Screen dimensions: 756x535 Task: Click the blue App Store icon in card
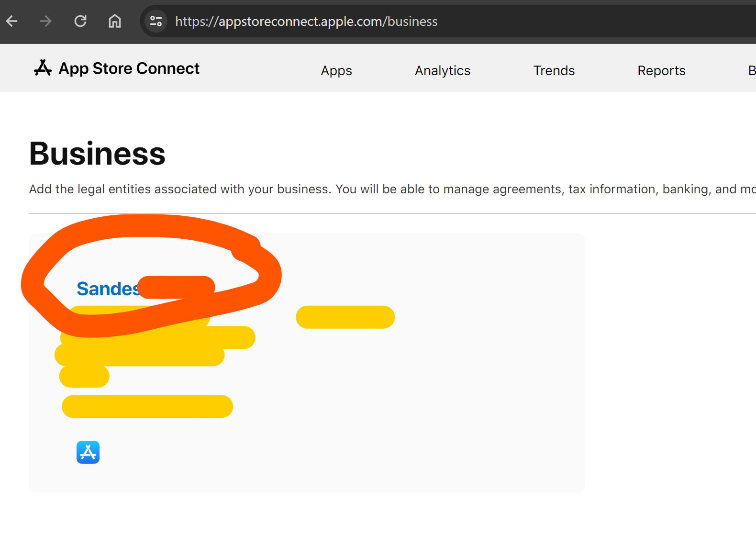point(88,452)
